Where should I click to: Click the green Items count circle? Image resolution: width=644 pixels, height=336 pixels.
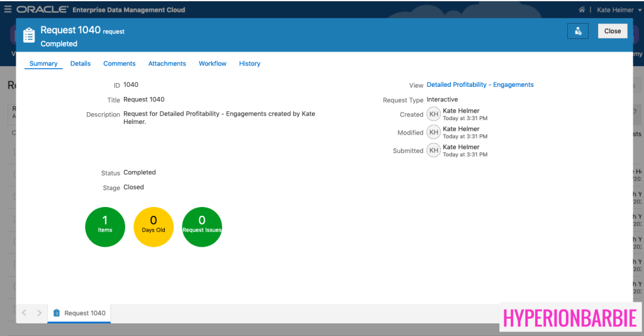(x=105, y=227)
